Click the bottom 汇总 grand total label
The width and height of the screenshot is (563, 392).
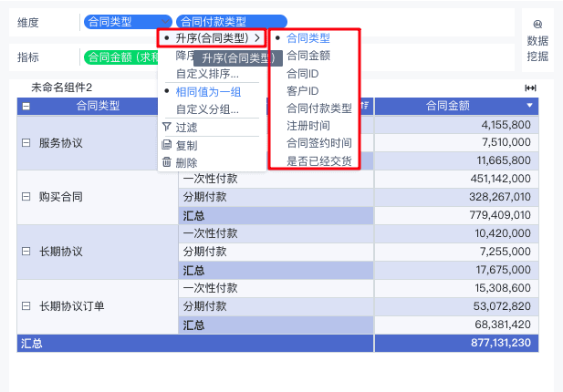(32, 343)
